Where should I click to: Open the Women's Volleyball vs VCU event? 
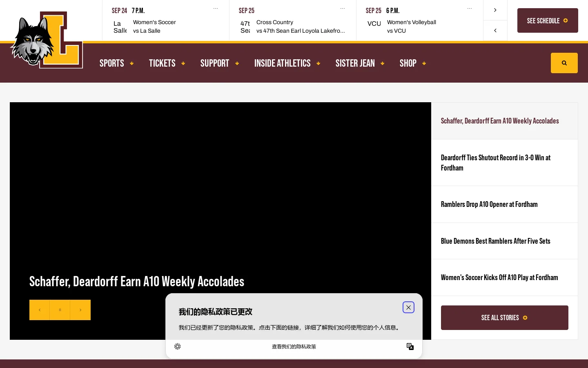(420, 20)
